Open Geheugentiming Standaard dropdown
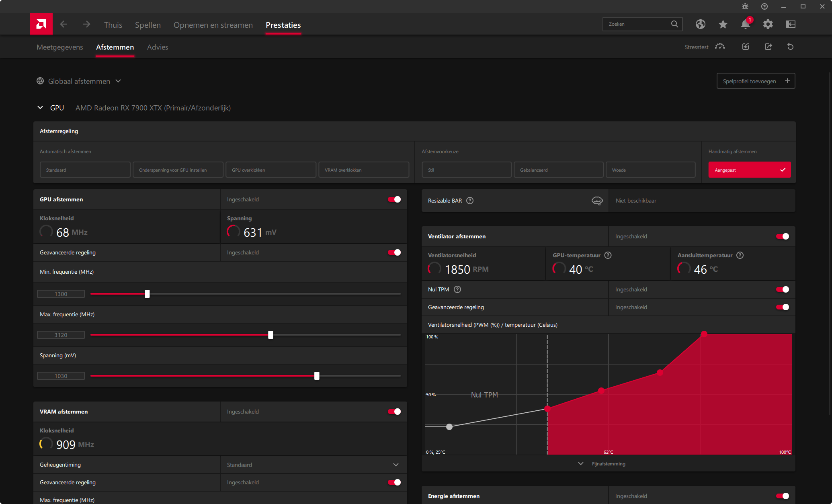Viewport: 832px width, 504px height. tap(314, 465)
